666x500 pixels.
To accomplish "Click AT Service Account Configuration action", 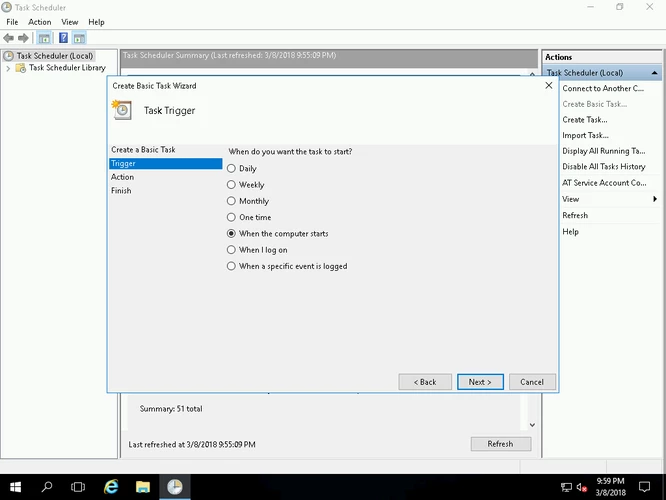I will [x=604, y=183].
